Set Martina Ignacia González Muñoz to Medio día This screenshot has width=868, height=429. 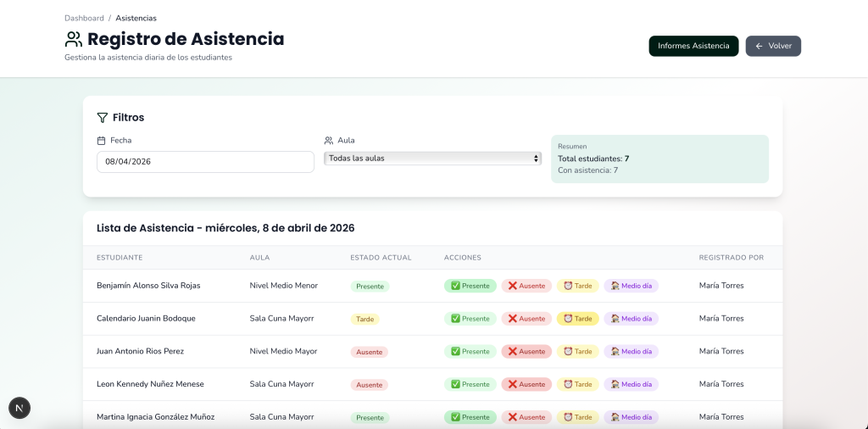click(631, 417)
